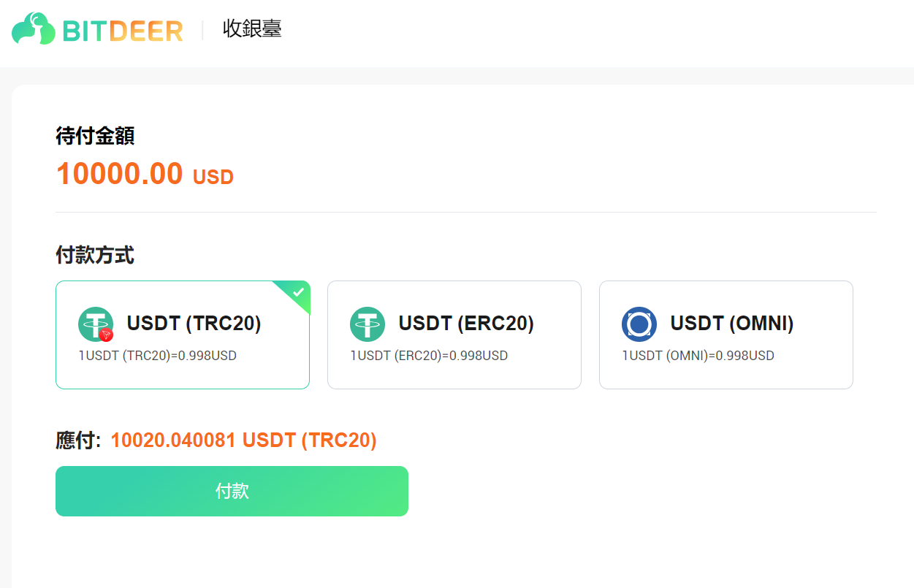
Task: Click the 1USDT (ERC20)=0.998USD rate text
Action: point(429,356)
